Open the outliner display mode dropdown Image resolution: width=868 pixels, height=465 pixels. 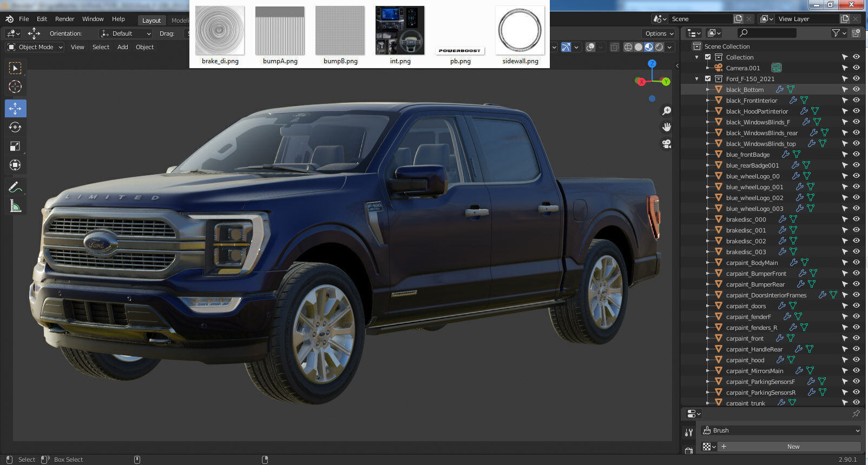[694, 33]
